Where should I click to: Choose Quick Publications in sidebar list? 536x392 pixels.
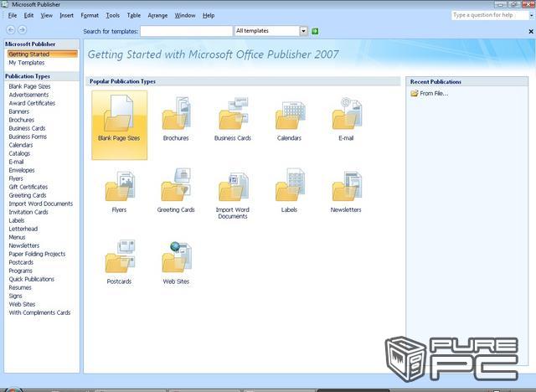32,279
